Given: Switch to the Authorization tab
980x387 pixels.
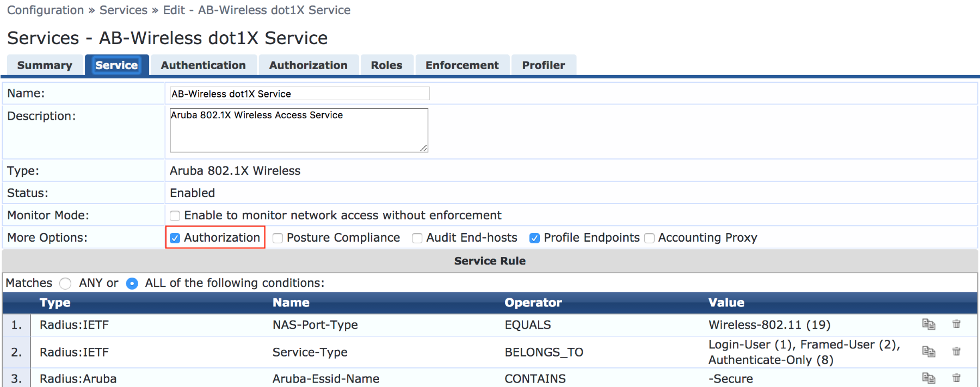Looking at the screenshot, I should tap(308, 65).
